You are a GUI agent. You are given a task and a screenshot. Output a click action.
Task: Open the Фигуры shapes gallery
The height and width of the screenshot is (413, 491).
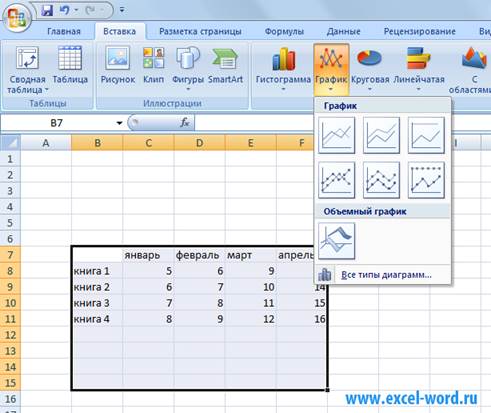click(x=188, y=69)
